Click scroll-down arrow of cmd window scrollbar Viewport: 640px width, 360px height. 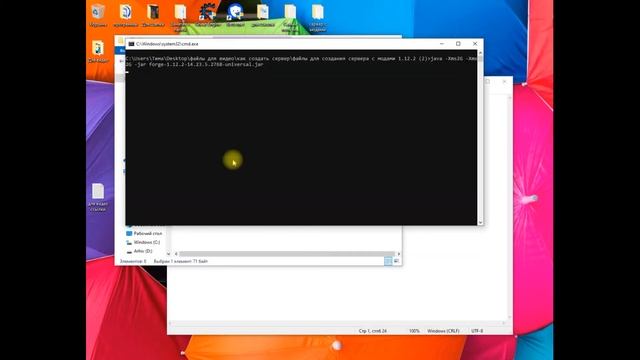(x=480, y=222)
